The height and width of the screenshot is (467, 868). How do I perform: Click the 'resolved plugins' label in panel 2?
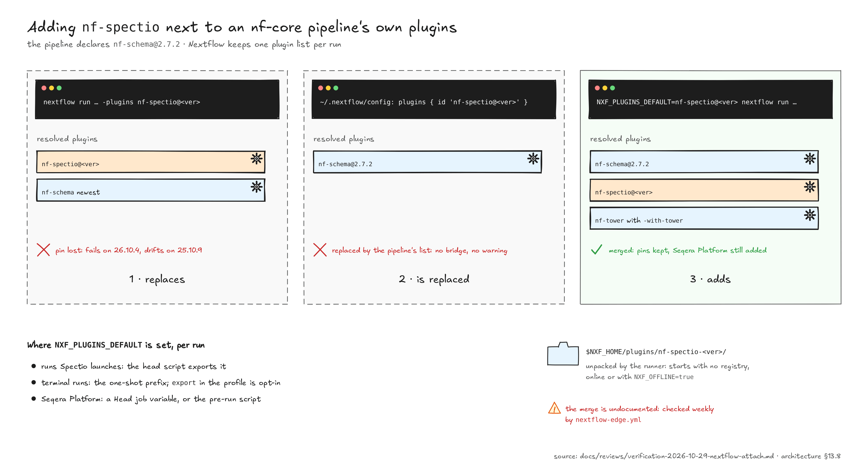click(344, 139)
